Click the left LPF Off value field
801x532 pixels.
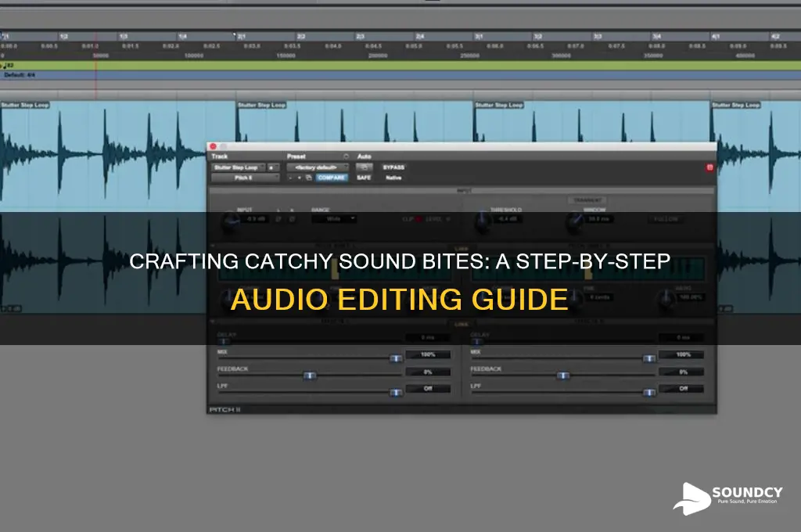point(428,389)
